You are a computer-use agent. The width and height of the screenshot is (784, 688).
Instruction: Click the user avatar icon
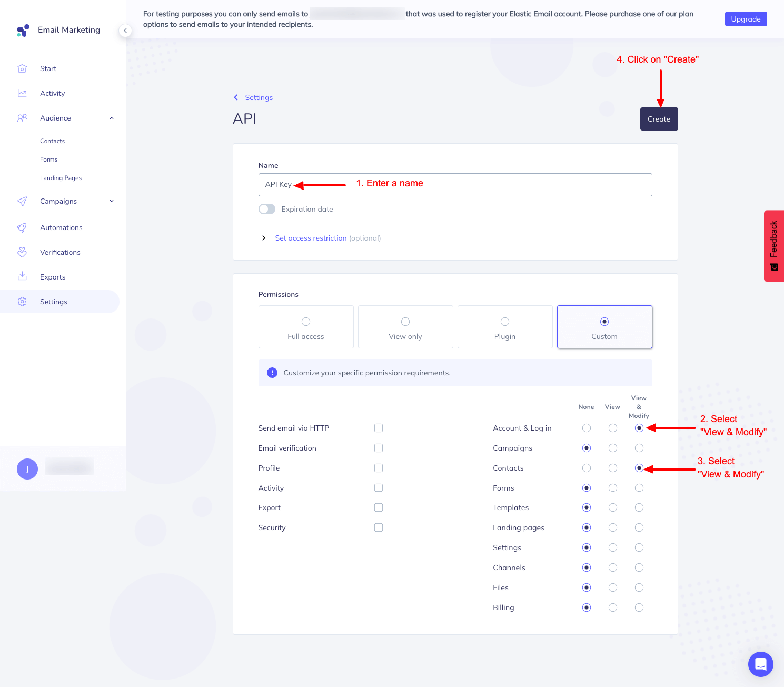coord(27,469)
